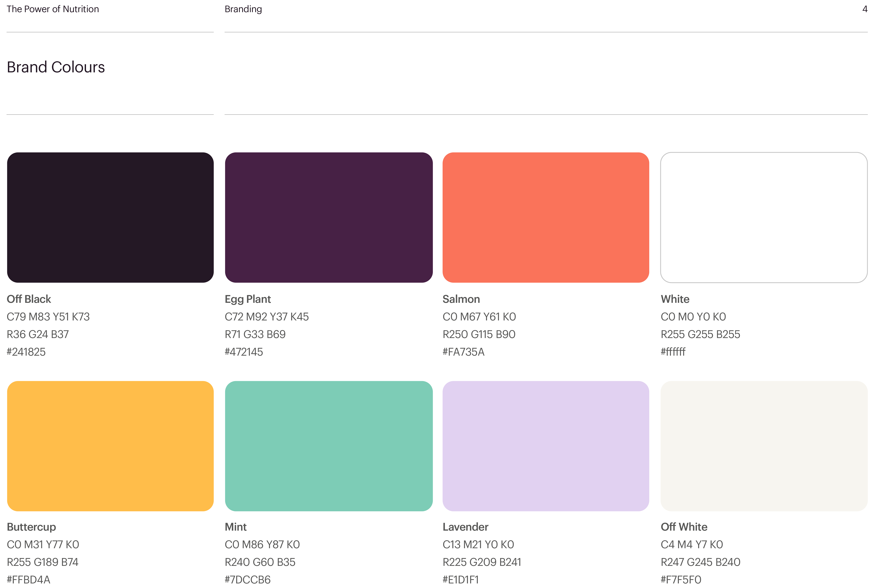Screen dimensions: 874x588
Task: Click the 'Branding' section label
Action: point(243,9)
